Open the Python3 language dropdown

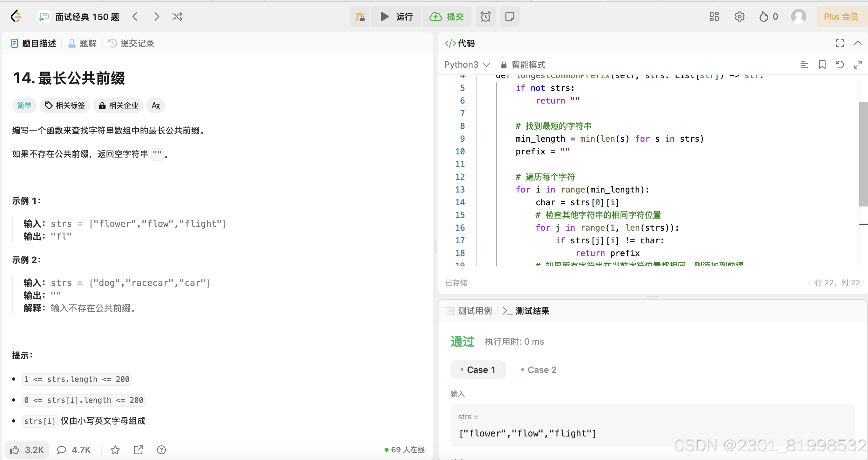click(x=466, y=64)
